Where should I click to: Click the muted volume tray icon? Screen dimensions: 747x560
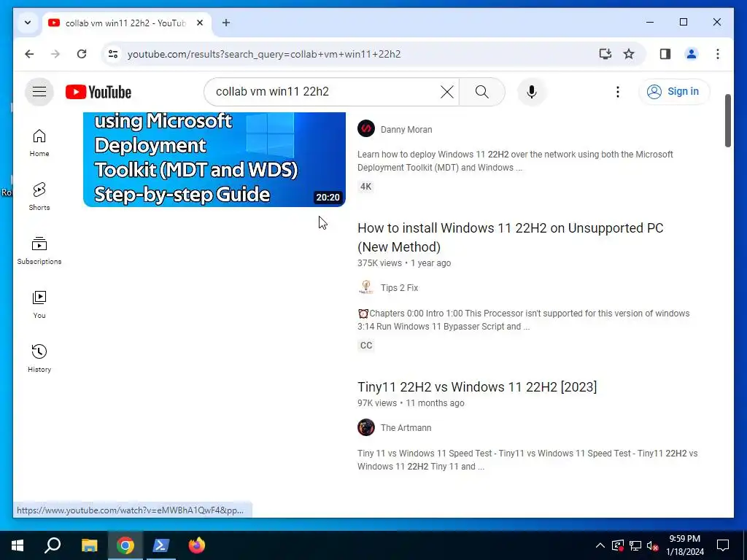[652, 545]
